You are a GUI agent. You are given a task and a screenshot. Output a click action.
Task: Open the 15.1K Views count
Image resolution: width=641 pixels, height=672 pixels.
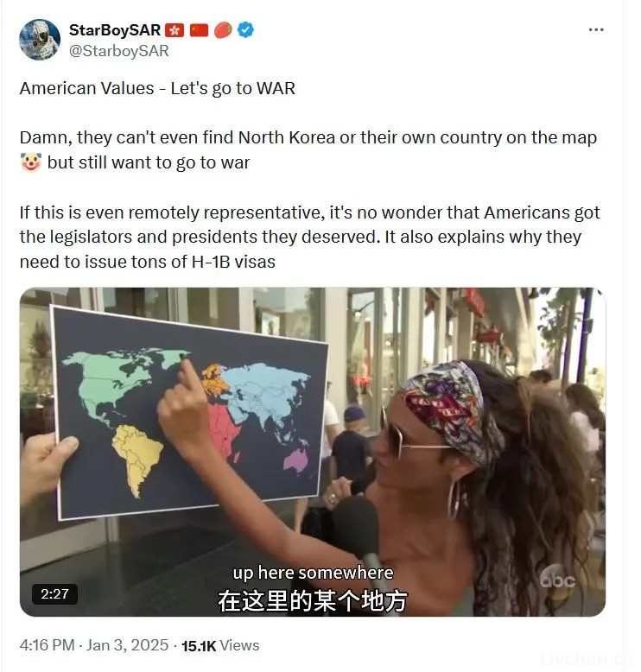(x=220, y=645)
